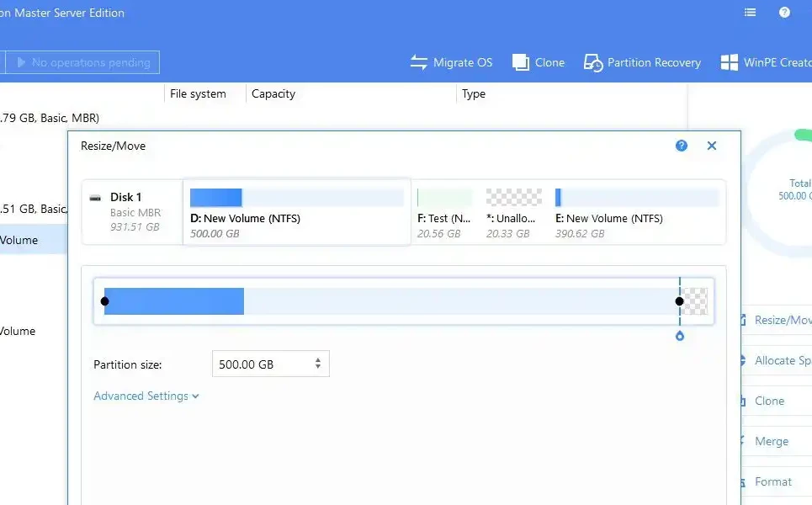
Task: Click the Migrate OS icon in toolbar
Action: tap(419, 62)
